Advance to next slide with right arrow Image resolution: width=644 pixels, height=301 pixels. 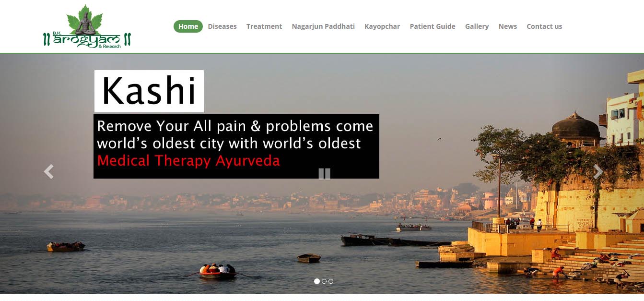(598, 171)
